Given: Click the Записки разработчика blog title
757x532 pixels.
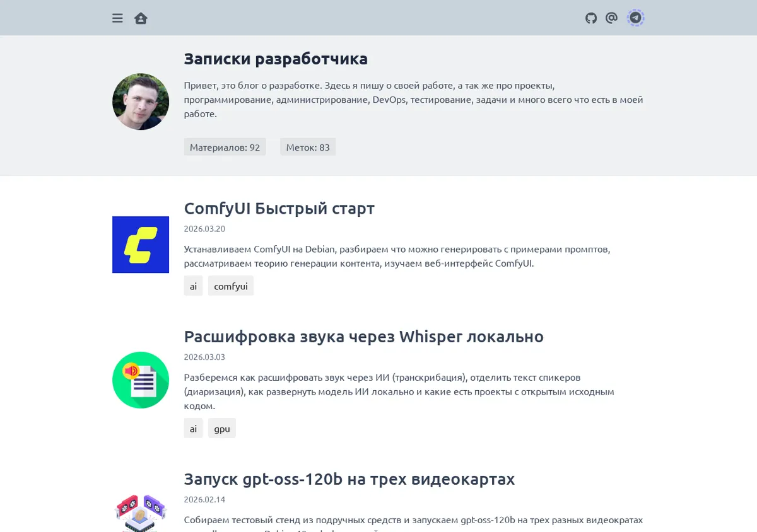Looking at the screenshot, I should [276, 59].
